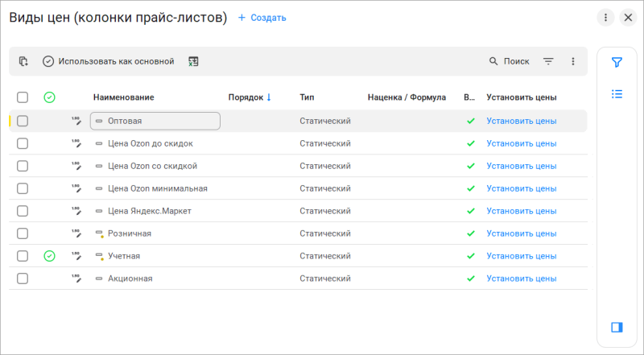Click the edit icon in Акционная row
This screenshot has height=355, width=644.
76,279
